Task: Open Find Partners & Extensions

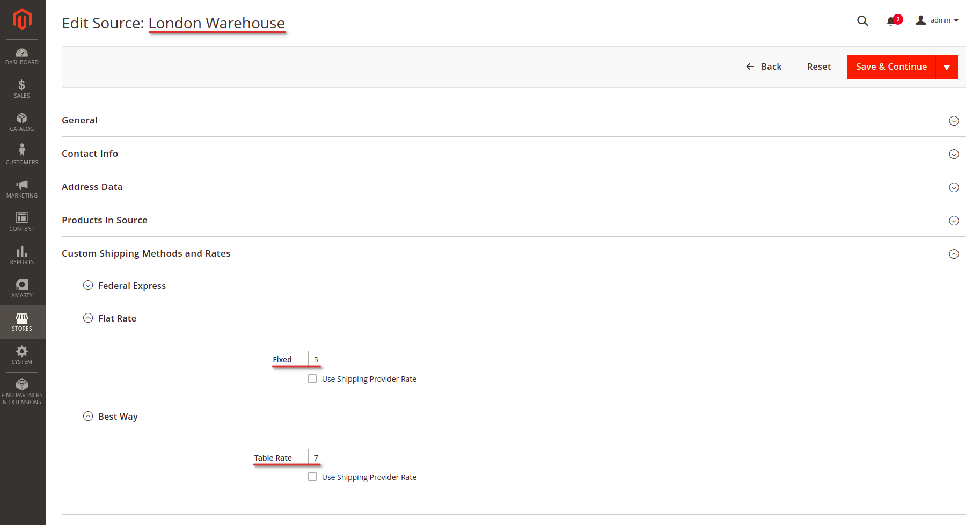Action: click(22, 392)
